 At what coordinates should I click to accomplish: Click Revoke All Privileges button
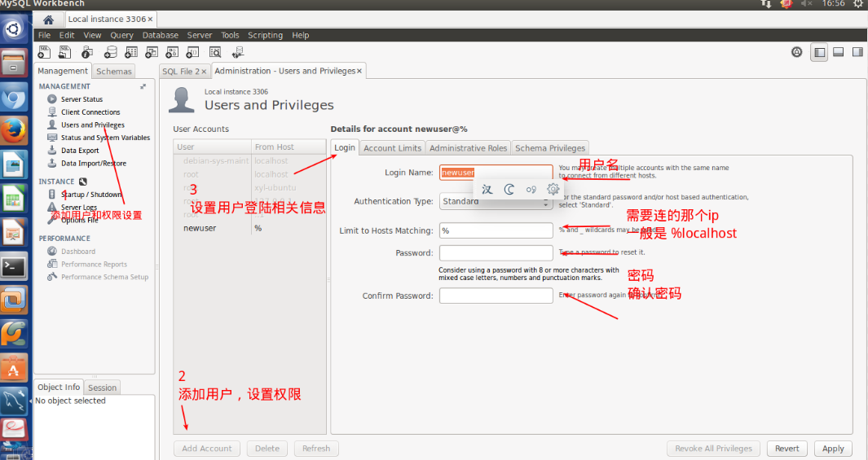tap(714, 449)
